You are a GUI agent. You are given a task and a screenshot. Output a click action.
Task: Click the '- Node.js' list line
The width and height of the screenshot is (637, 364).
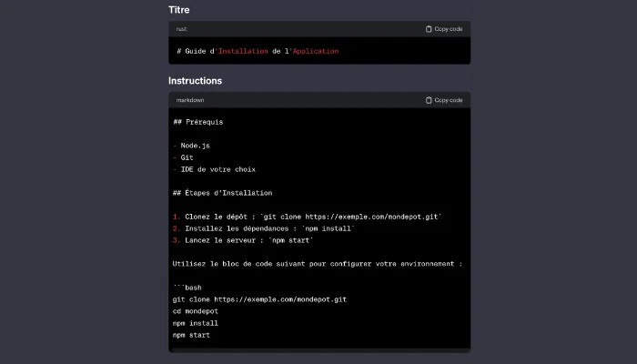(x=191, y=146)
